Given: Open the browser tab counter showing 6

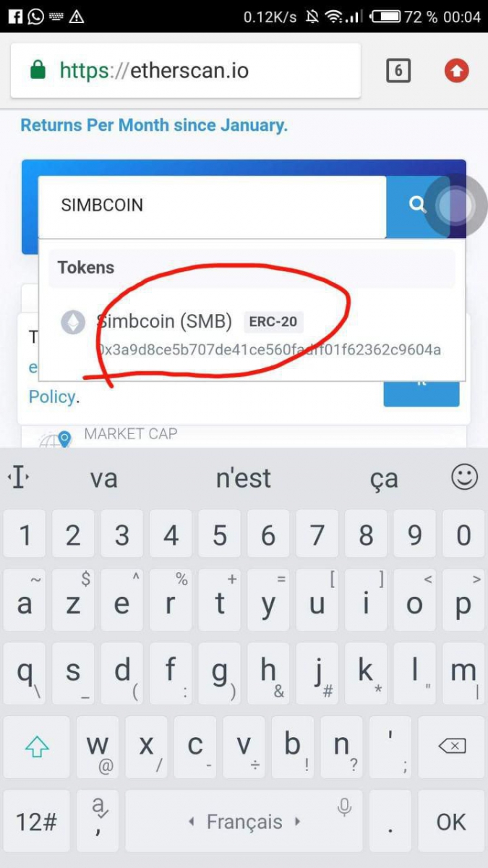Looking at the screenshot, I should click(x=398, y=71).
